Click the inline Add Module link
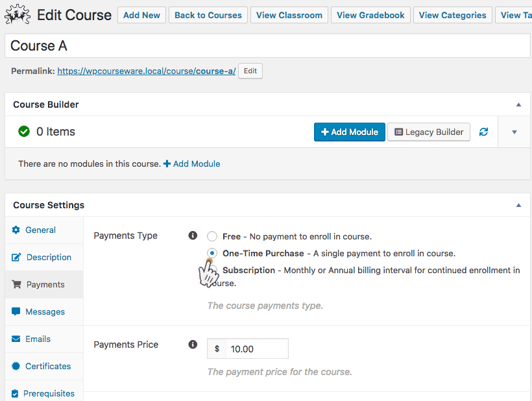The image size is (532, 401). (191, 164)
